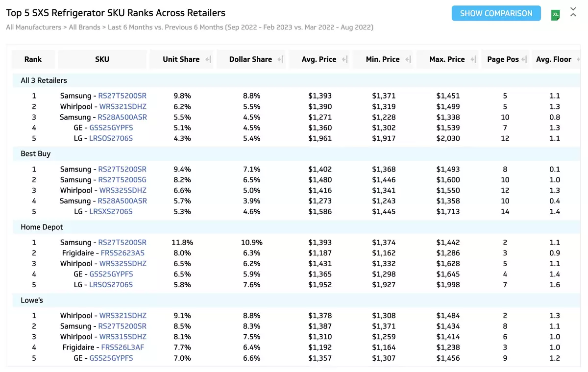Open RS28A500ASR link under All 3 Retailers
588x372 pixels.
point(122,117)
